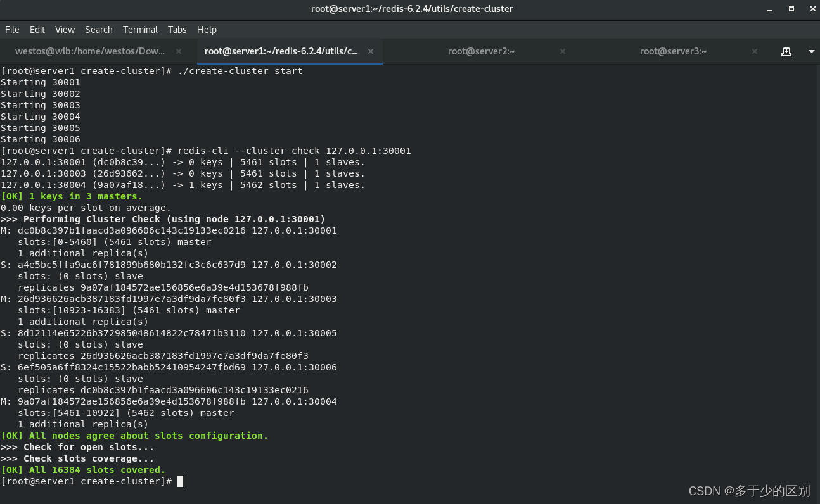Screen dimensions: 820x504
Task: Click the new tab icon
Action: (x=786, y=52)
